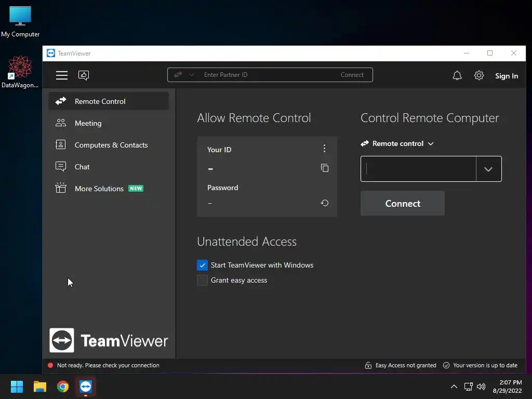Click the Password label
532x399 pixels.
[222, 188]
